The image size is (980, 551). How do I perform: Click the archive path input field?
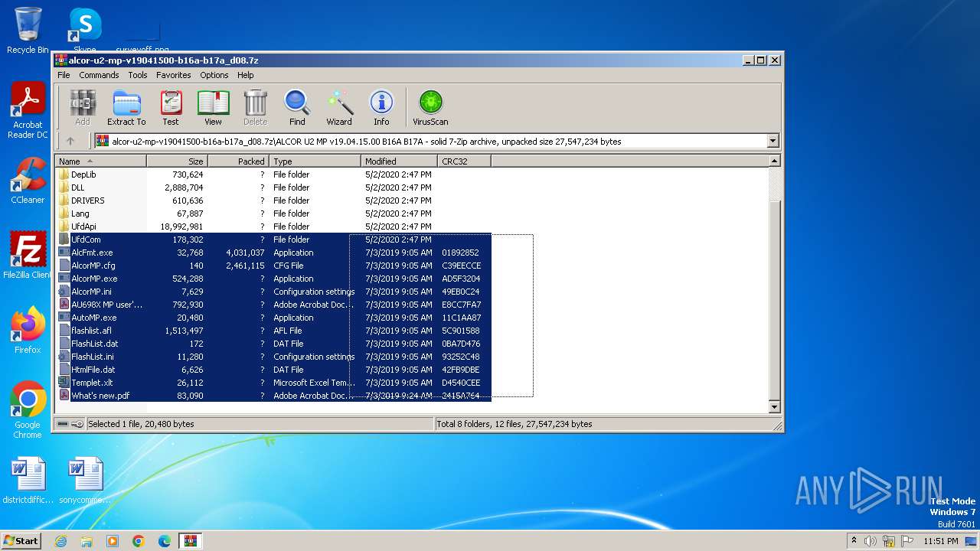click(x=431, y=141)
